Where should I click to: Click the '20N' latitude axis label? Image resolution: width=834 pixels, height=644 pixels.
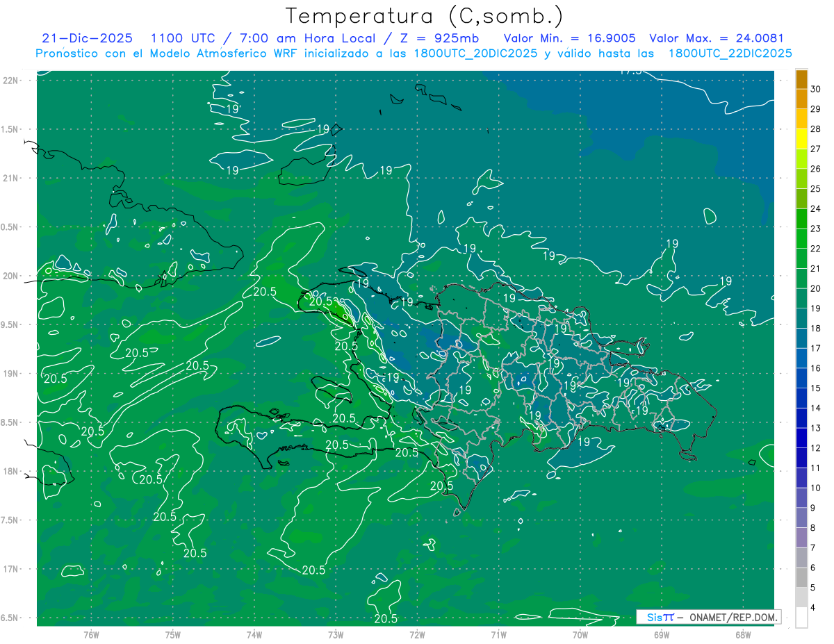10,276
